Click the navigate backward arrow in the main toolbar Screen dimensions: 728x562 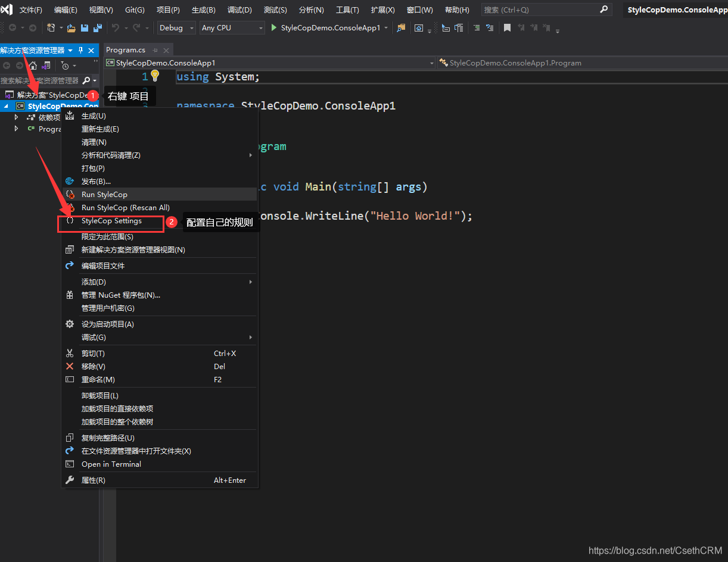[12, 28]
